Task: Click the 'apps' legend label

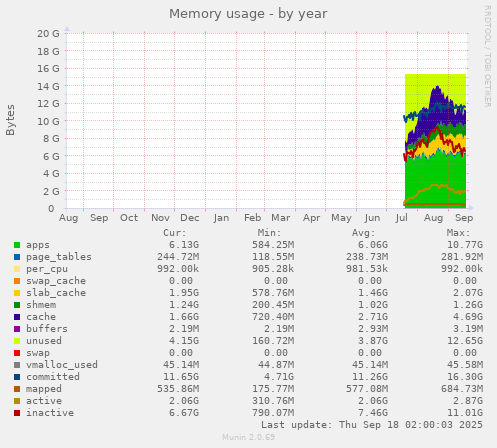Action: pyautogui.click(x=38, y=245)
